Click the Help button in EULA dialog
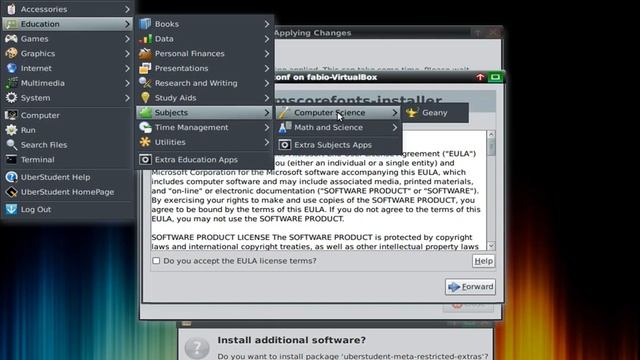Screen dimensions: 640x360 coord(484,261)
